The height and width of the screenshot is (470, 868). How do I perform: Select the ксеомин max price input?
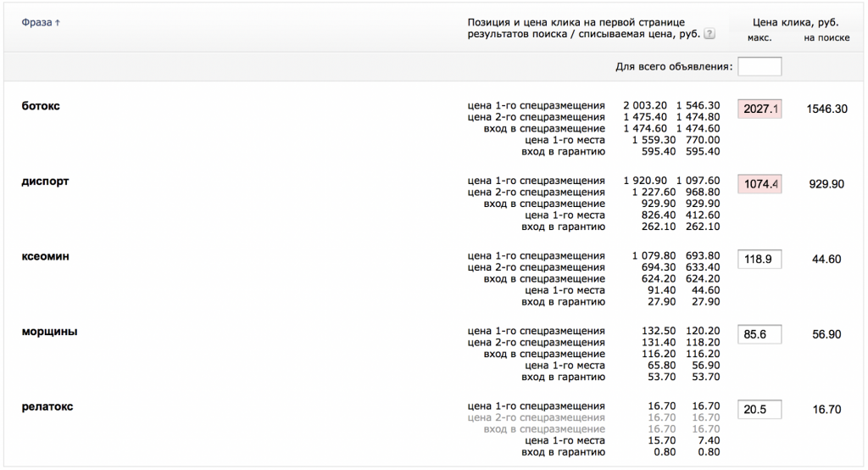pyautogui.click(x=759, y=260)
